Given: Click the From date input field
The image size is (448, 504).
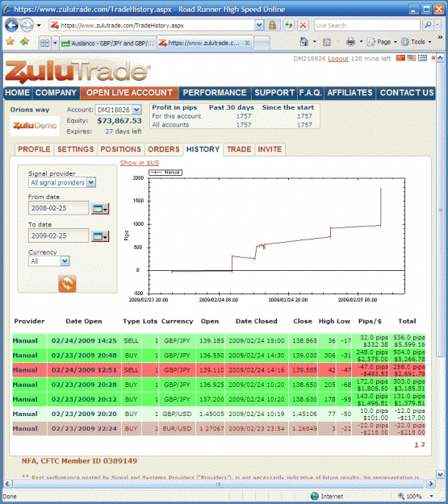Looking at the screenshot, I should pos(59,208).
